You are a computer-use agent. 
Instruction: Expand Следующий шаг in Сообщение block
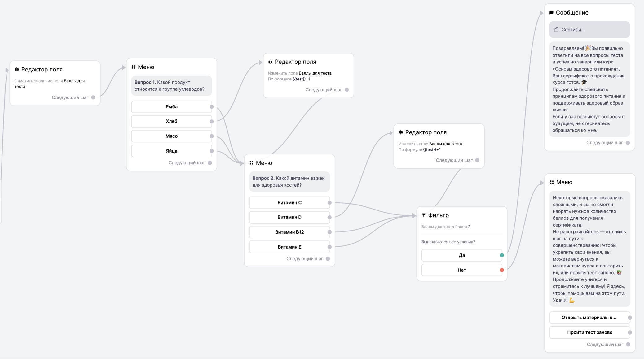[628, 142]
